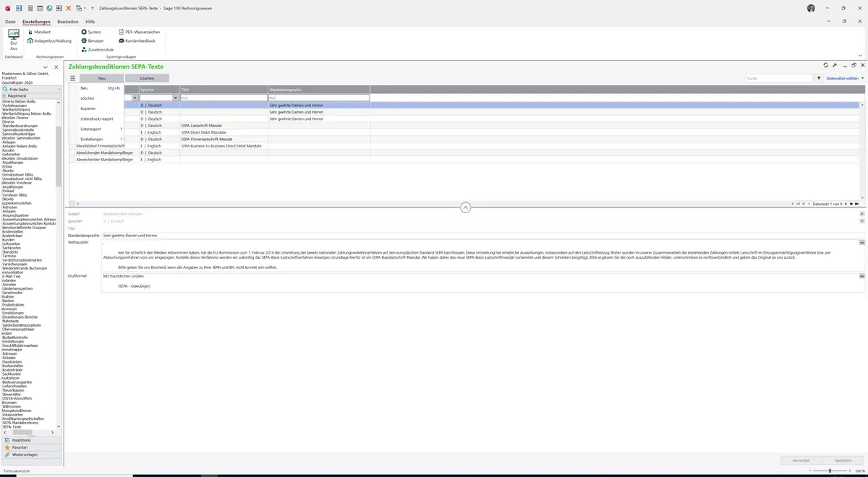This screenshot has width=868, height=477.
Task: Click the Speichern button
Action: click(843, 460)
